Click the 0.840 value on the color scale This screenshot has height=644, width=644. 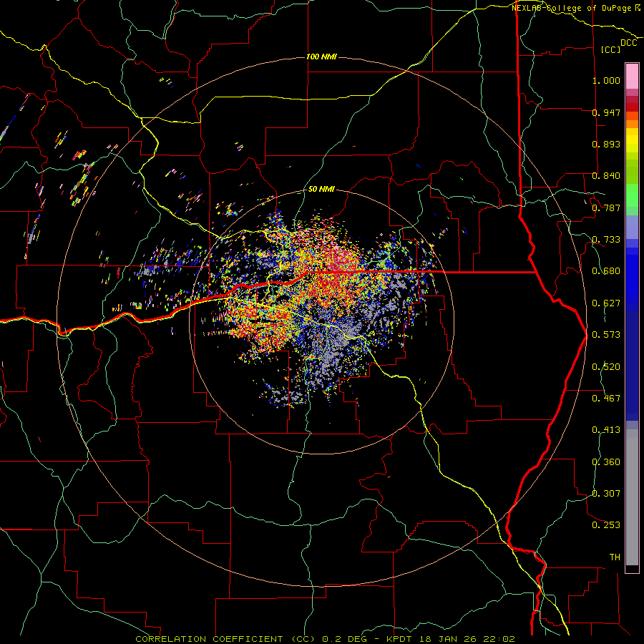pos(606,176)
